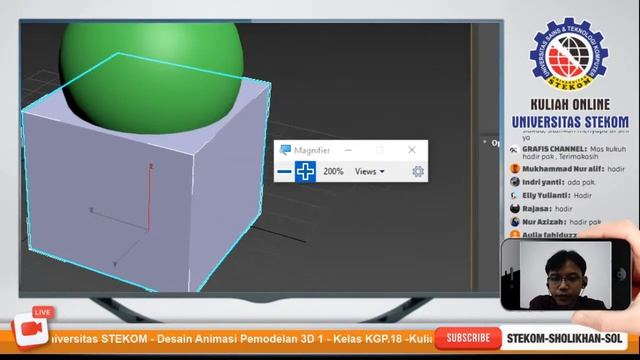This screenshot has width=640, height=360.
Task: Click STEKOM-SHOLIKHAN-SOL channel label
Action: click(564, 338)
